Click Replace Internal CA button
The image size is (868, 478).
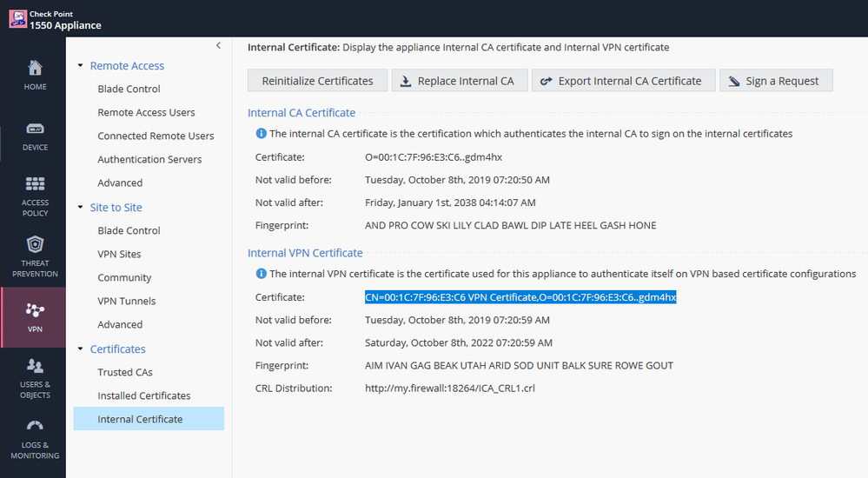(x=459, y=81)
